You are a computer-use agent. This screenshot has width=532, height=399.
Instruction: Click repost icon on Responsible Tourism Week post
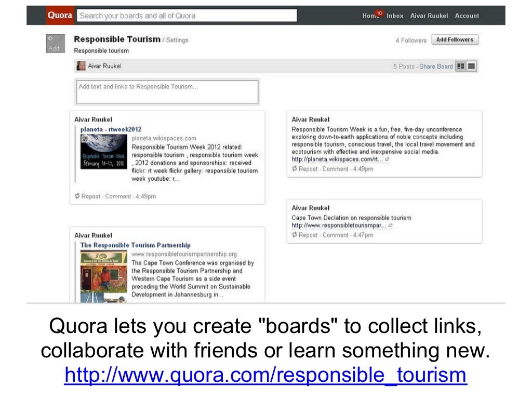pyautogui.click(x=295, y=169)
